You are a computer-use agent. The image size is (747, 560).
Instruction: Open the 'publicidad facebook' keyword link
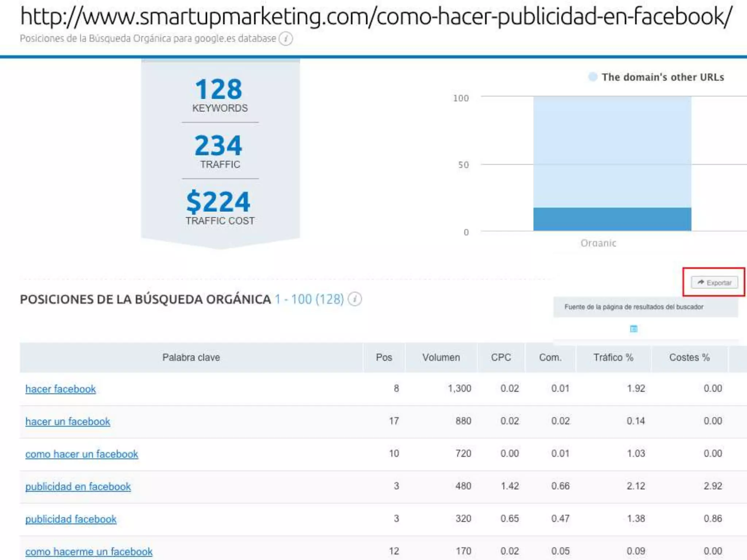(x=71, y=519)
